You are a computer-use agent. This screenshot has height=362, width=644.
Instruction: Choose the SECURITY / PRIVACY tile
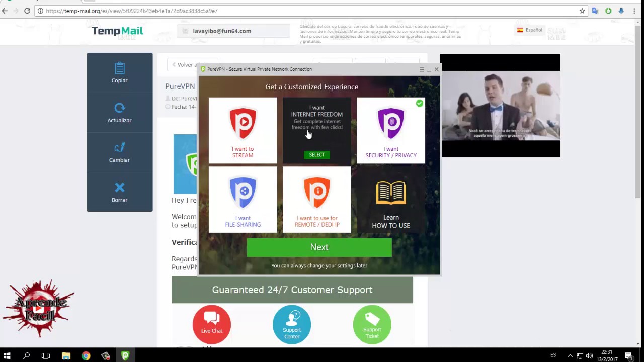(x=391, y=130)
